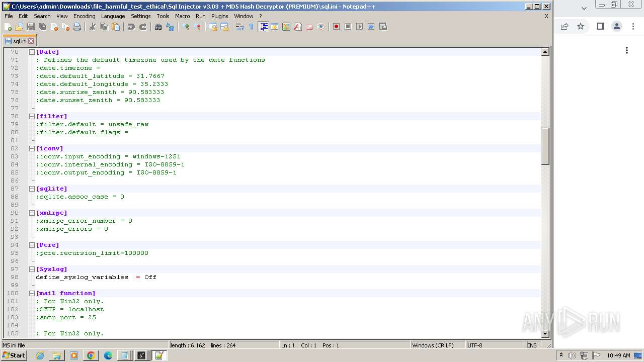This screenshot has width=644, height=362.
Task: Close current document using toolbar icon
Action: tap(54, 27)
